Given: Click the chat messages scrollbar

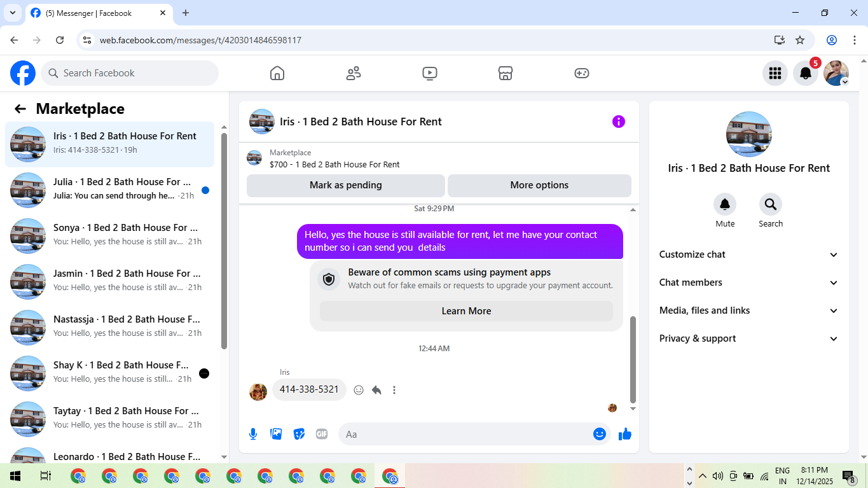Looking at the screenshot, I should 633,360.
